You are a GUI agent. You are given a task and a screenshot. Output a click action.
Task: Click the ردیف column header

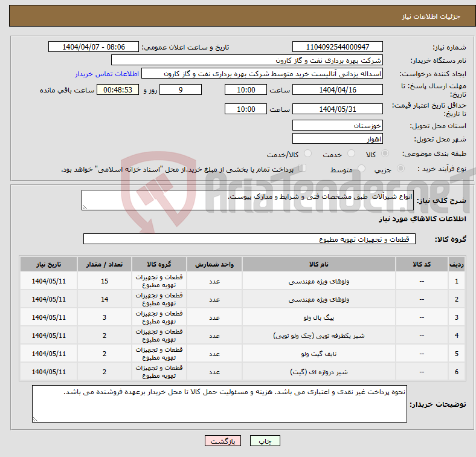tap(456, 264)
